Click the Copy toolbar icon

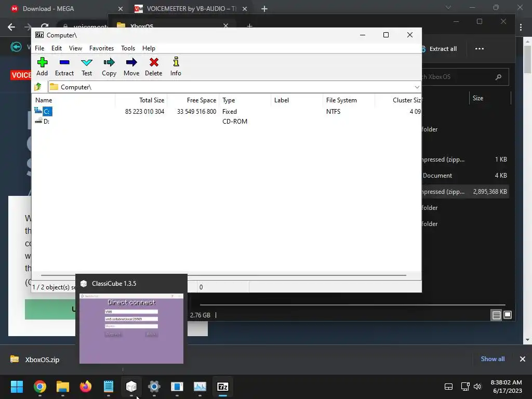(x=109, y=66)
